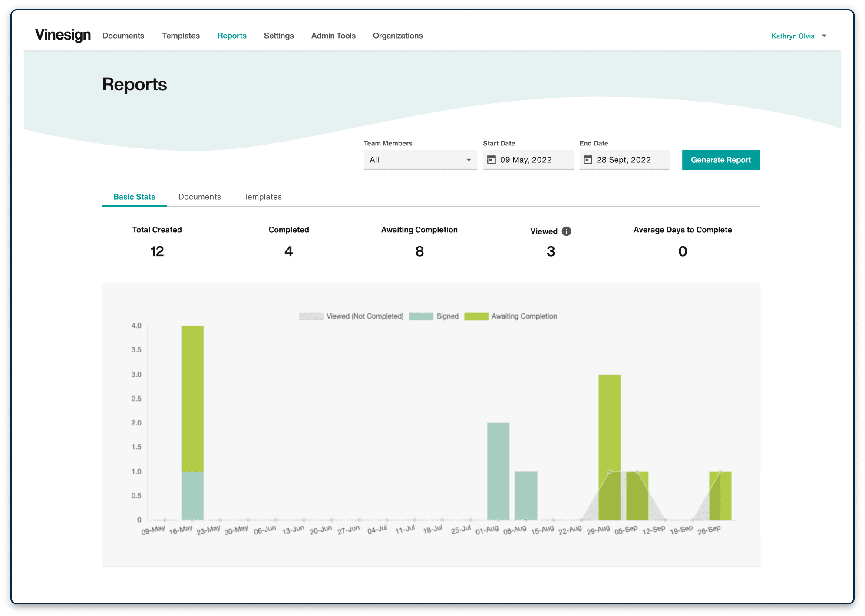The height and width of the screenshot is (616, 865).
Task: Switch to the Documents report tab
Action: pyautogui.click(x=199, y=197)
